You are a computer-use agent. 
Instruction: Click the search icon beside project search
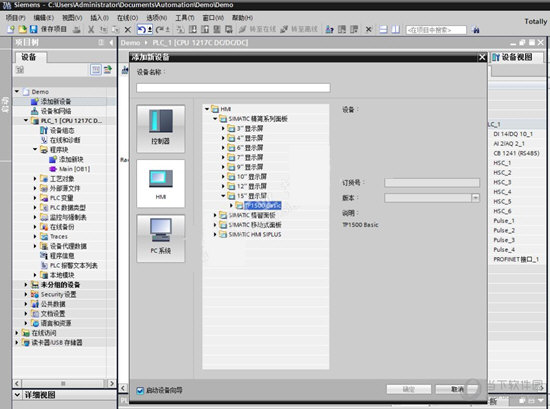pyautogui.click(x=476, y=30)
